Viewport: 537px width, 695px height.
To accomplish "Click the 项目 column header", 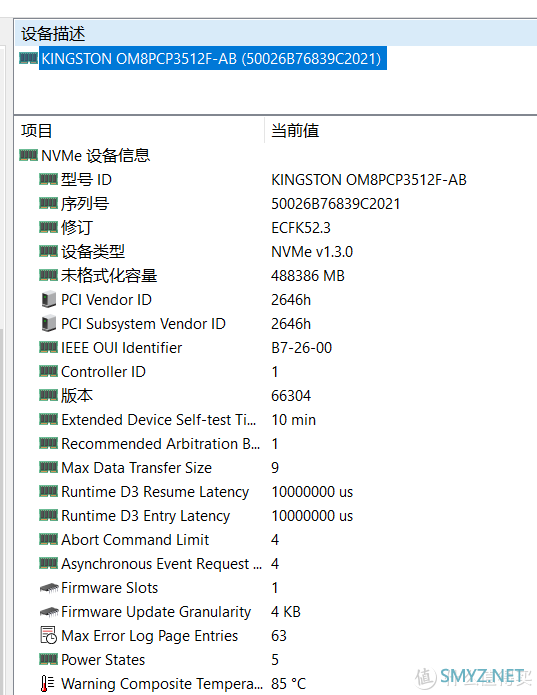I will [37, 131].
